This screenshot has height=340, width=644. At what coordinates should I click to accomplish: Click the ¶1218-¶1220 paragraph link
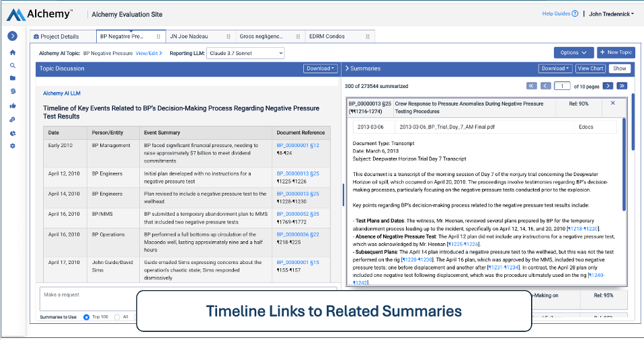coord(583,228)
